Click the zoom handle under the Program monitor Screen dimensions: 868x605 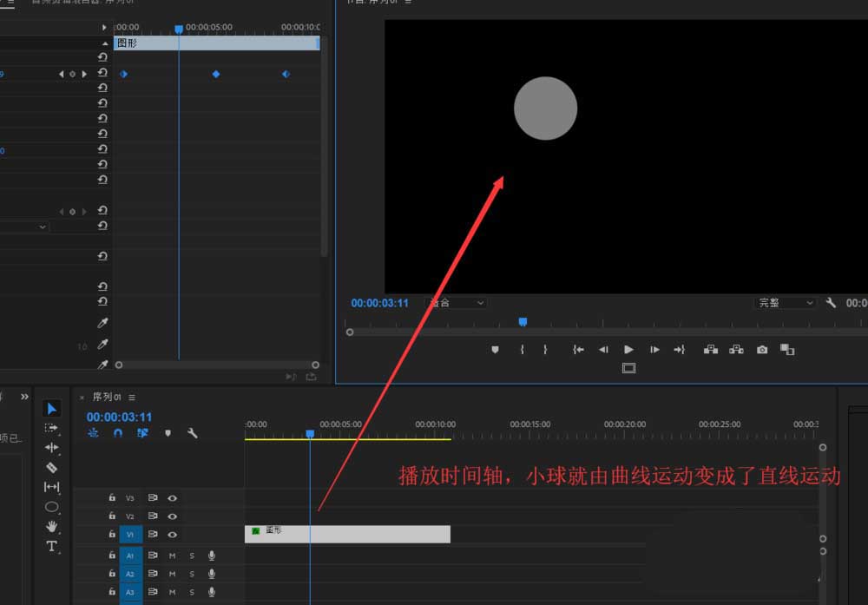[350, 332]
